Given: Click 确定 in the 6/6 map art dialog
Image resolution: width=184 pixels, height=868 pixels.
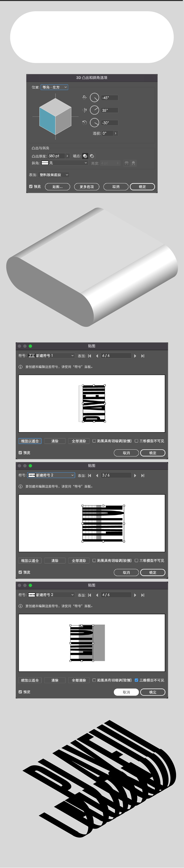Looking at the screenshot, I should [x=153, y=453].
